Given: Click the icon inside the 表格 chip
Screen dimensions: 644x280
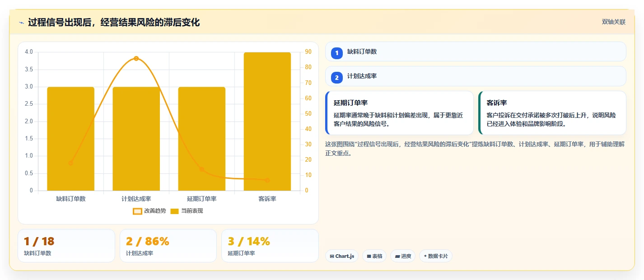Looking at the screenshot, I should 369,257.
